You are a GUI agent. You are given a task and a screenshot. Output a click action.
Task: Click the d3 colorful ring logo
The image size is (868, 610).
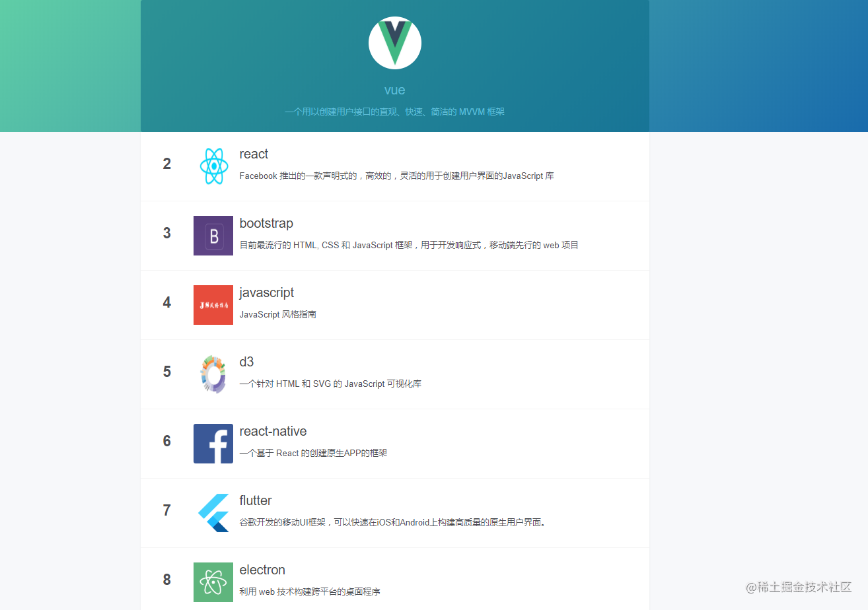pos(213,374)
